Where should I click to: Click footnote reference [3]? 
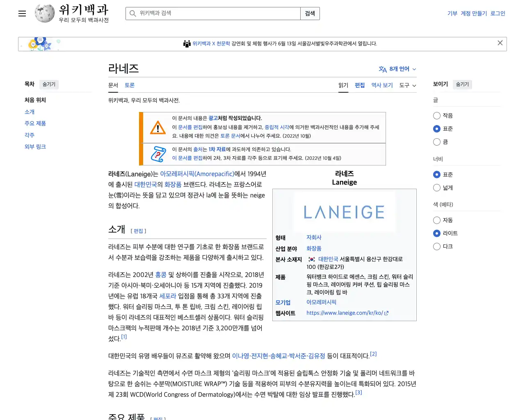358,393
